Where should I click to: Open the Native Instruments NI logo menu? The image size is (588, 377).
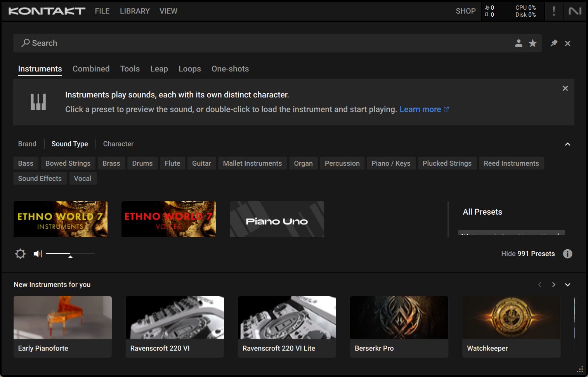click(575, 11)
